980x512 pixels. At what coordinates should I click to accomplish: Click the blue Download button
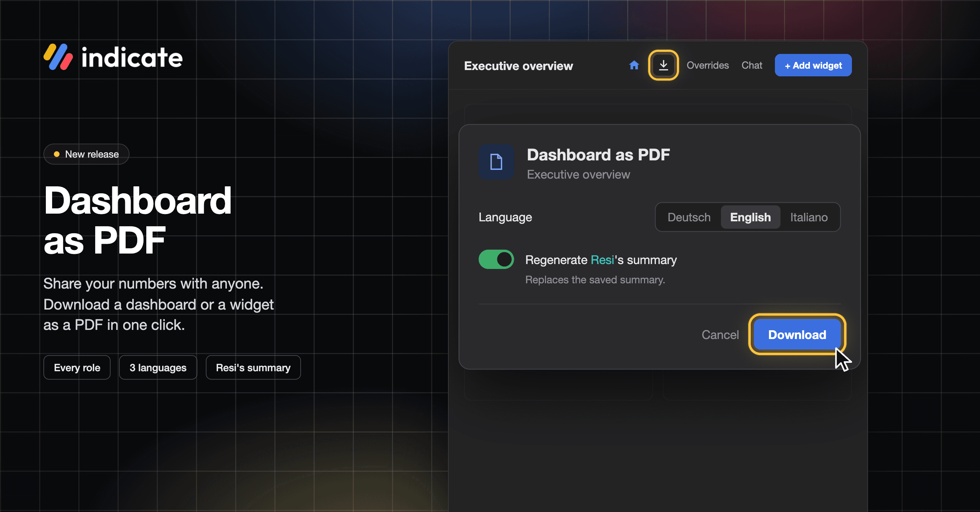[797, 334]
